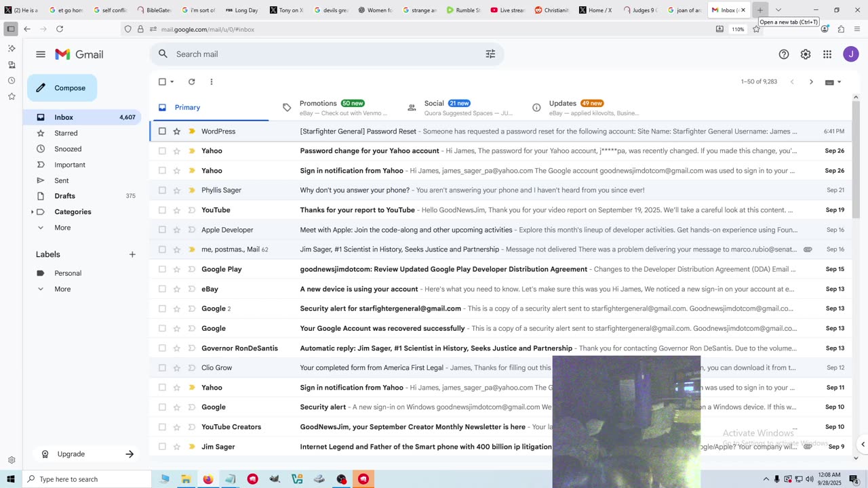The width and height of the screenshot is (868, 488).
Task: Open Windows Start menu
Action: (x=10, y=479)
